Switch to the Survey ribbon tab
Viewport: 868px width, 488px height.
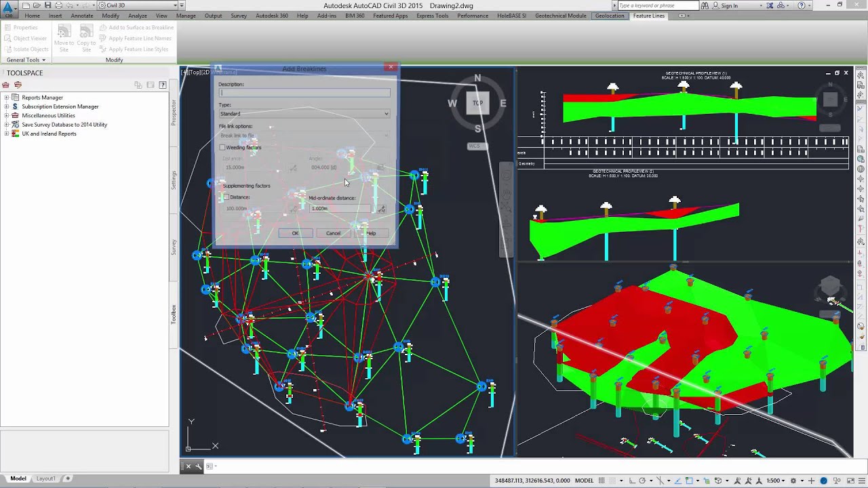[x=239, y=16]
